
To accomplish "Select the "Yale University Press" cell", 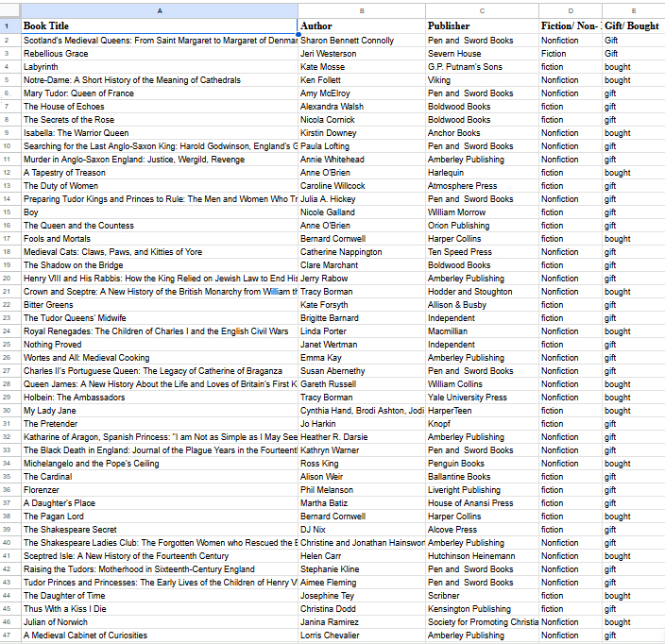I will tap(482, 398).
